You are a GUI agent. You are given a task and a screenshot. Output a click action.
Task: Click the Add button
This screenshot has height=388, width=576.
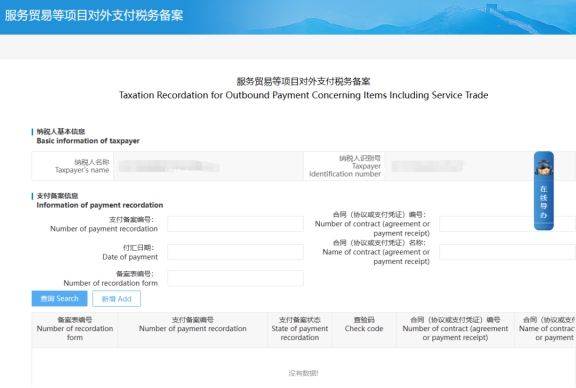[116, 299]
